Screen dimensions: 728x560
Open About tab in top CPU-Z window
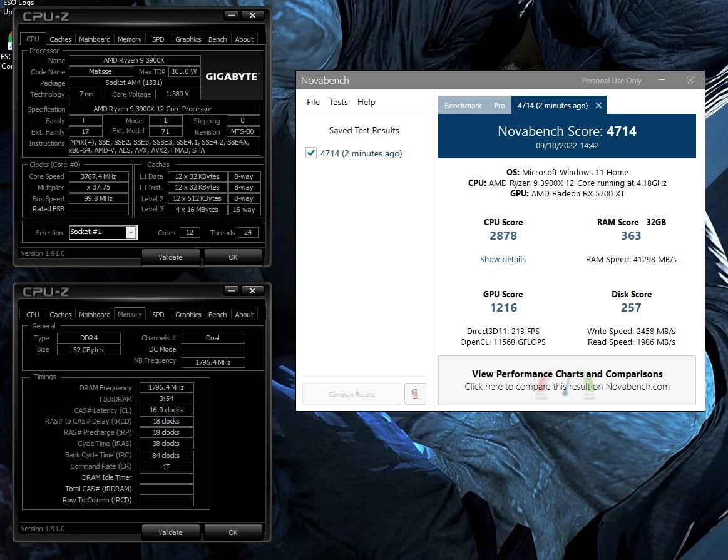pyautogui.click(x=244, y=39)
